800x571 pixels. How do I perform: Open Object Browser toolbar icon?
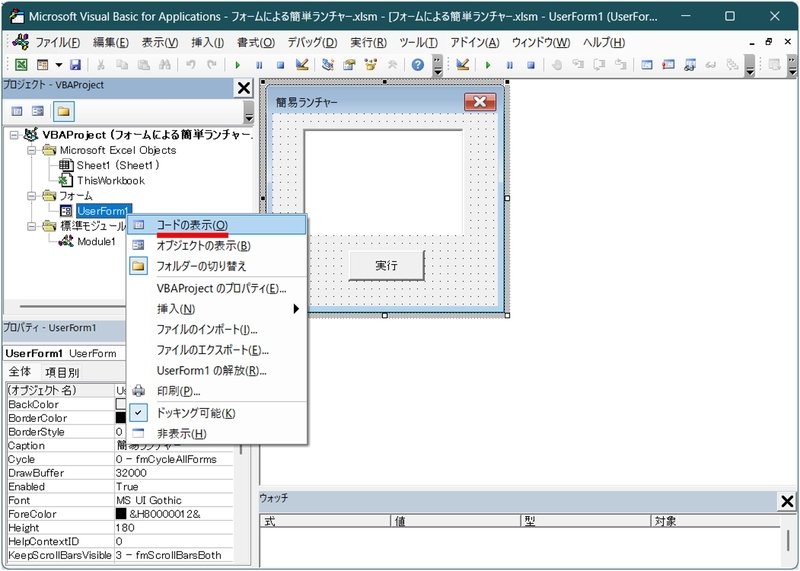[371, 65]
